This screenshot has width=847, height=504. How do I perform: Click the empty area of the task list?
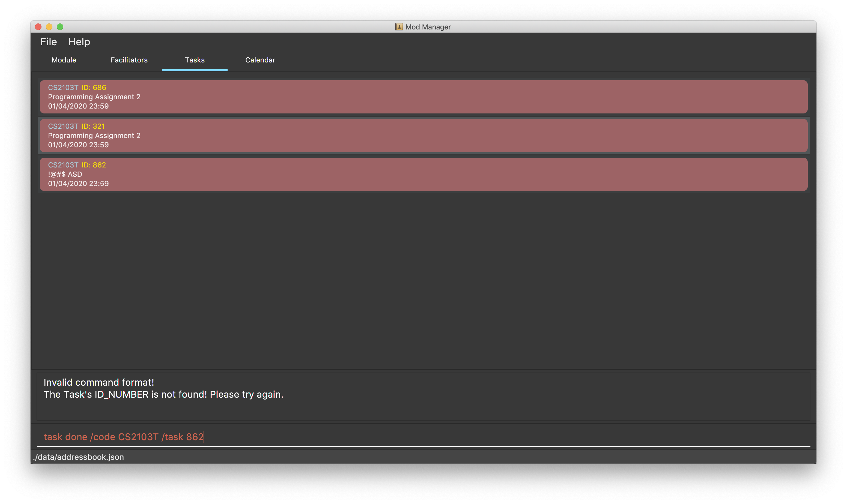(423, 278)
